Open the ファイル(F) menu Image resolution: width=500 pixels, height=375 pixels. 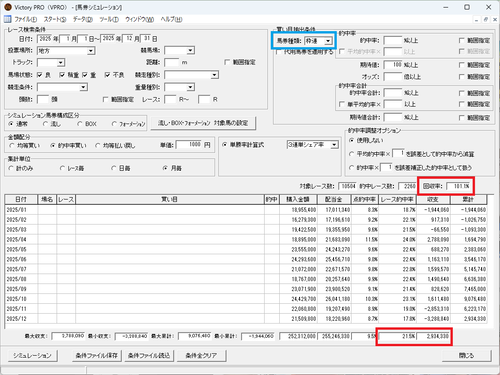click(26, 19)
